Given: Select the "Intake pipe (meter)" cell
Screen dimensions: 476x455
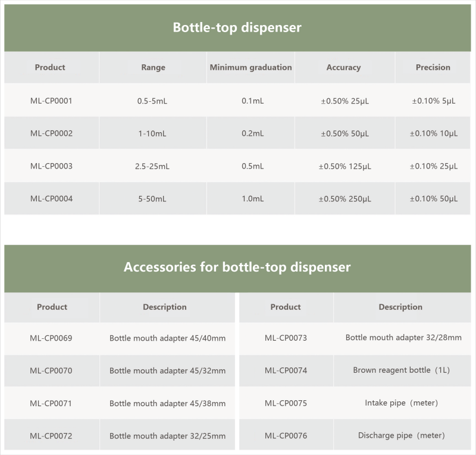Looking at the screenshot, I should (401, 403).
